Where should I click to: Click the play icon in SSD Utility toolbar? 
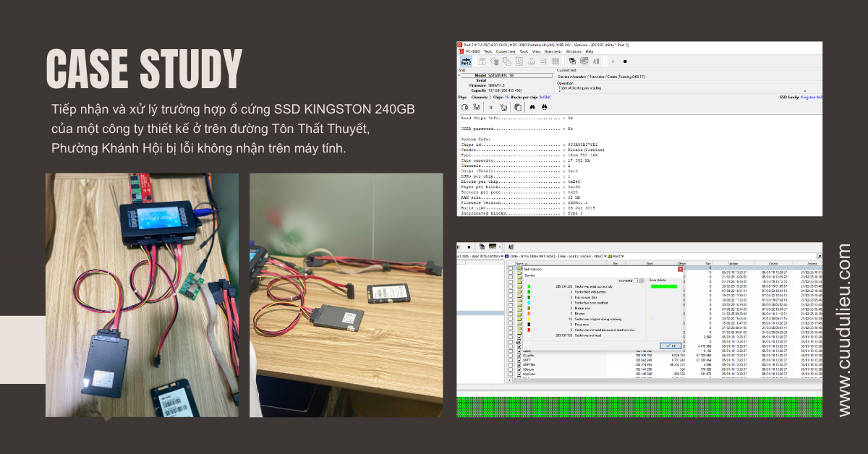pyautogui.click(x=613, y=61)
